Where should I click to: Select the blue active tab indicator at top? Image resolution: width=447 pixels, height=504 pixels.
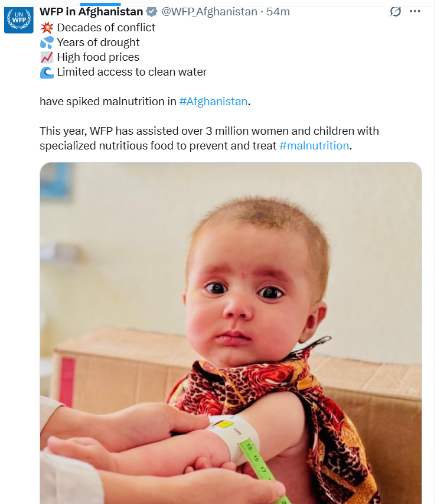click(100, 4)
